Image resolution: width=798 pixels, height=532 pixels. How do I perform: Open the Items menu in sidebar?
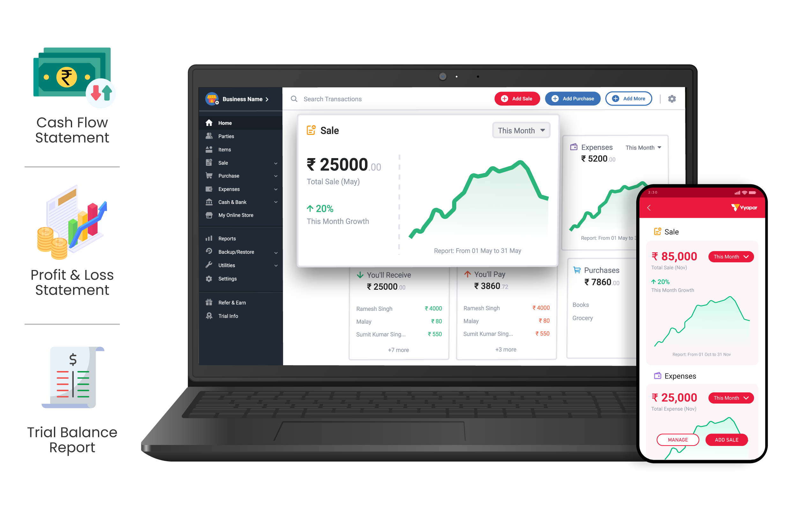pos(225,149)
